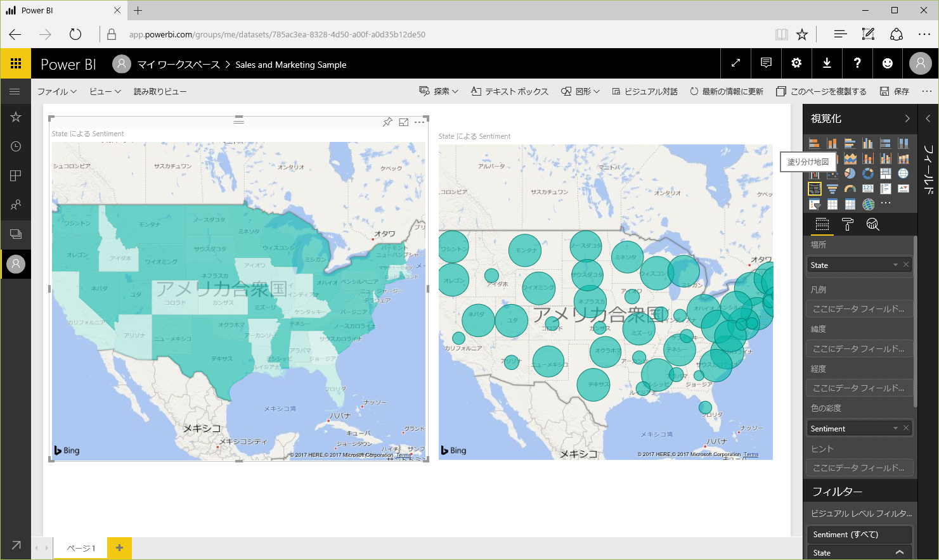Import a custom visual via ellipsis

(x=886, y=203)
